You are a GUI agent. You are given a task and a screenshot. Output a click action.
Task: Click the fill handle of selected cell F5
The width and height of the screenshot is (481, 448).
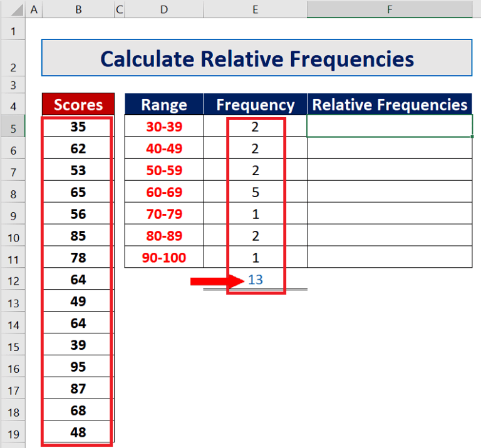tap(472, 136)
